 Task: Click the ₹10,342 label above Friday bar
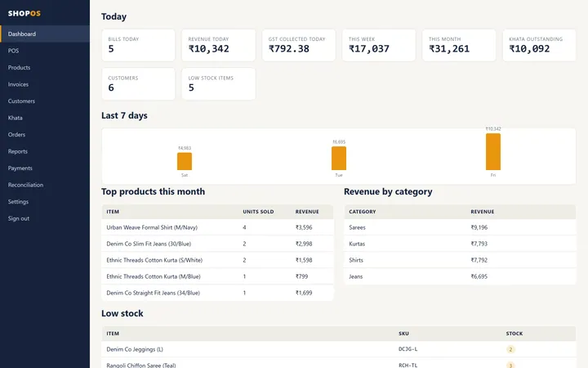point(493,129)
